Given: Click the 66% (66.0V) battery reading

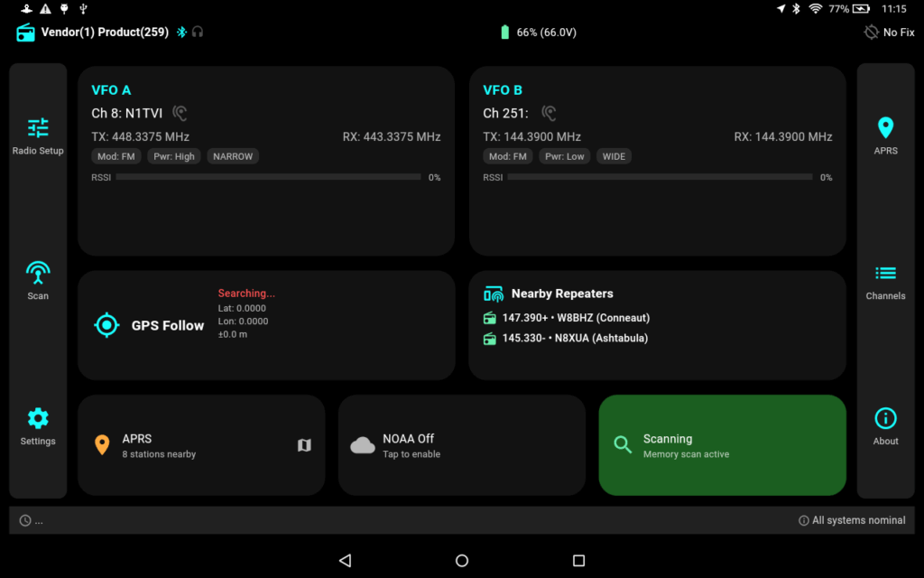Looking at the screenshot, I should 546,33.
